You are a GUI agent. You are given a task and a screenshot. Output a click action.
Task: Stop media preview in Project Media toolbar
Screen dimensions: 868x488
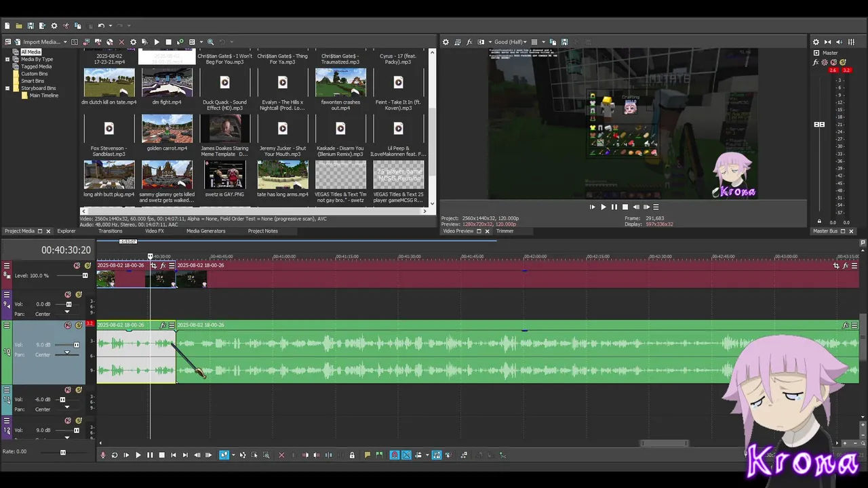point(168,42)
